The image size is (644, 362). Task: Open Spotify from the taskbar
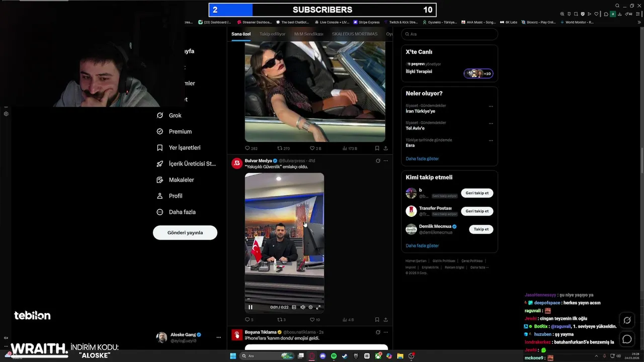(x=334, y=356)
